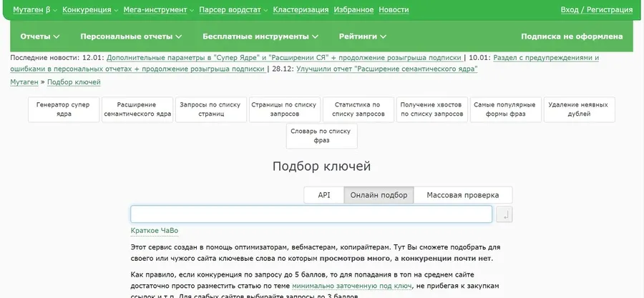
Task: Select the Онлайн подбор tab
Action: [379, 195]
